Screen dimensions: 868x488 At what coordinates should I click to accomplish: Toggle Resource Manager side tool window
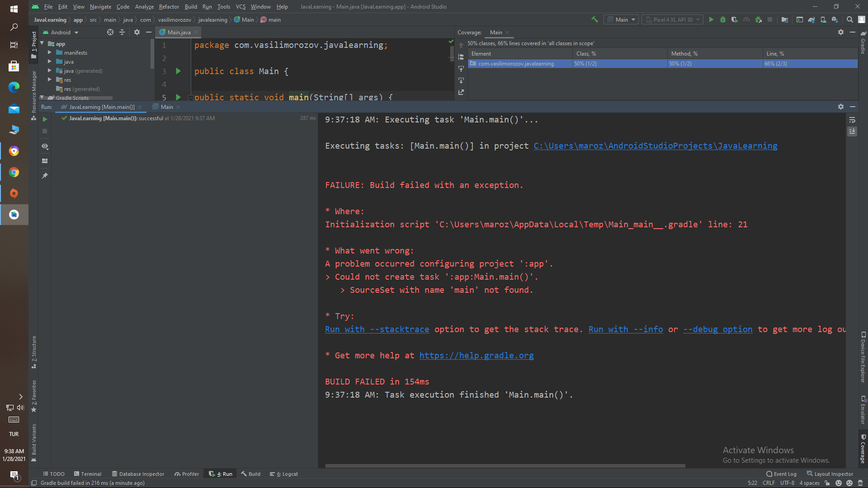pos(34,95)
